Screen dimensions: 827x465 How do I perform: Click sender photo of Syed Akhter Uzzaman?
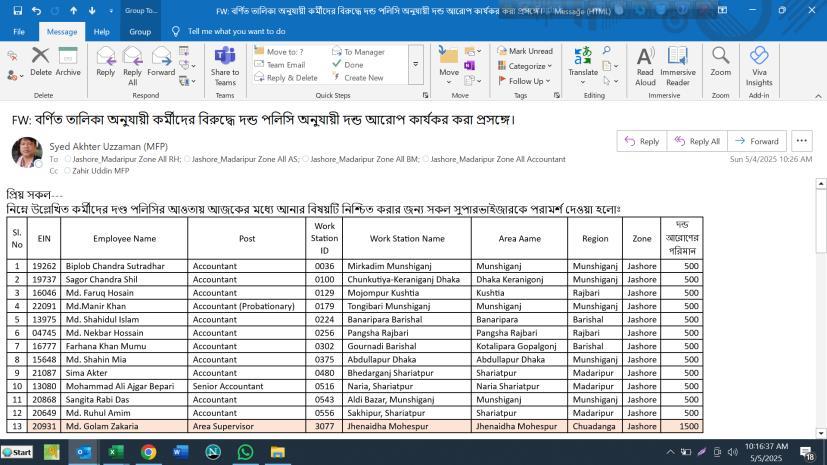pyautogui.click(x=27, y=152)
